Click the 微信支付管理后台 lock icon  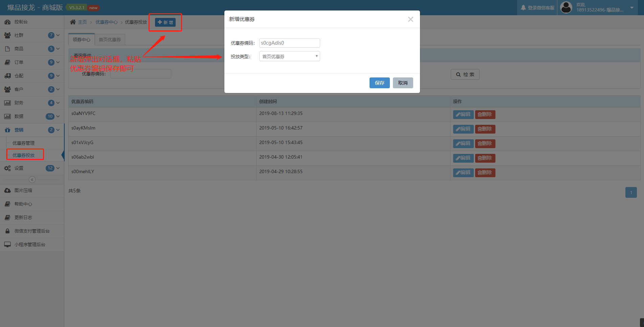(7, 231)
